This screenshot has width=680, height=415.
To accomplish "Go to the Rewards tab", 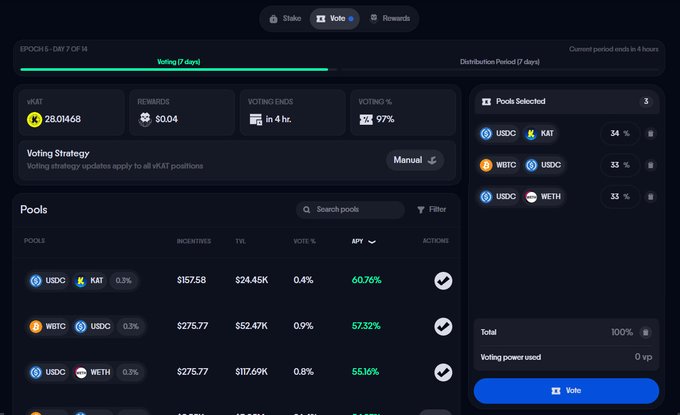I will point(389,19).
